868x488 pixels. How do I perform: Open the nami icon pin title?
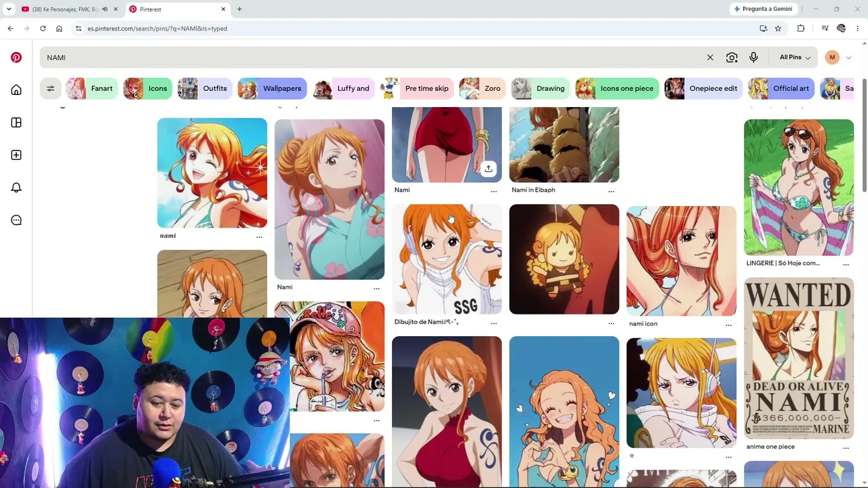click(643, 324)
